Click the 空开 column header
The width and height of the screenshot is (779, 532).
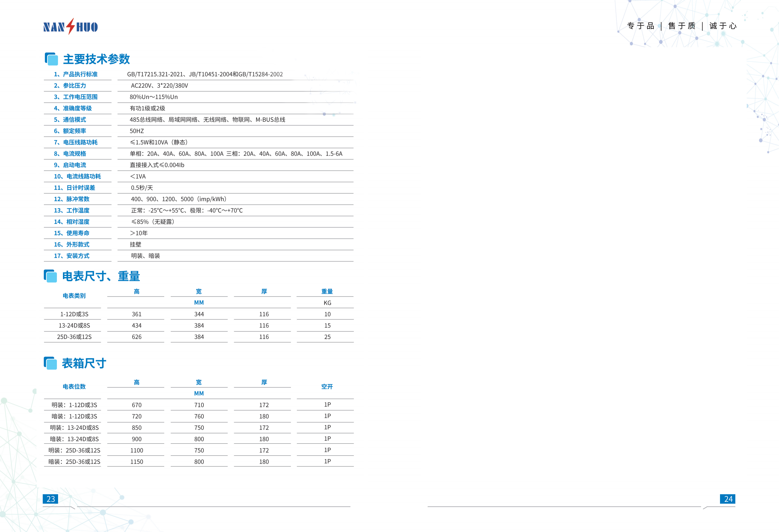327,386
